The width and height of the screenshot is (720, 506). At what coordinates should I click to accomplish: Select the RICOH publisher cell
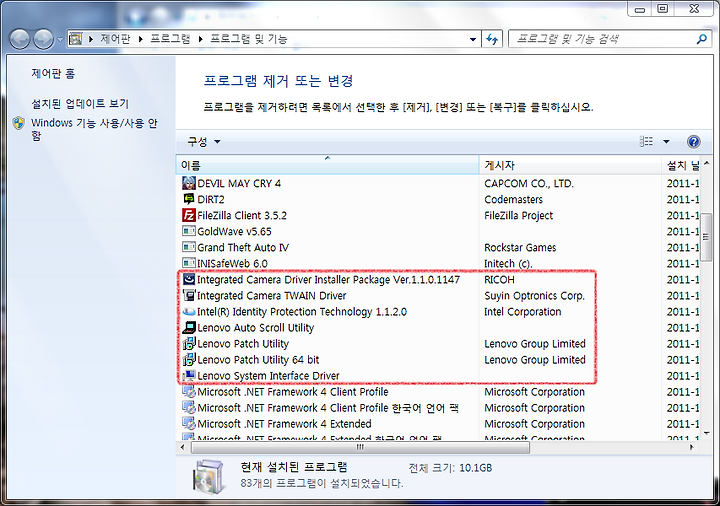499,280
